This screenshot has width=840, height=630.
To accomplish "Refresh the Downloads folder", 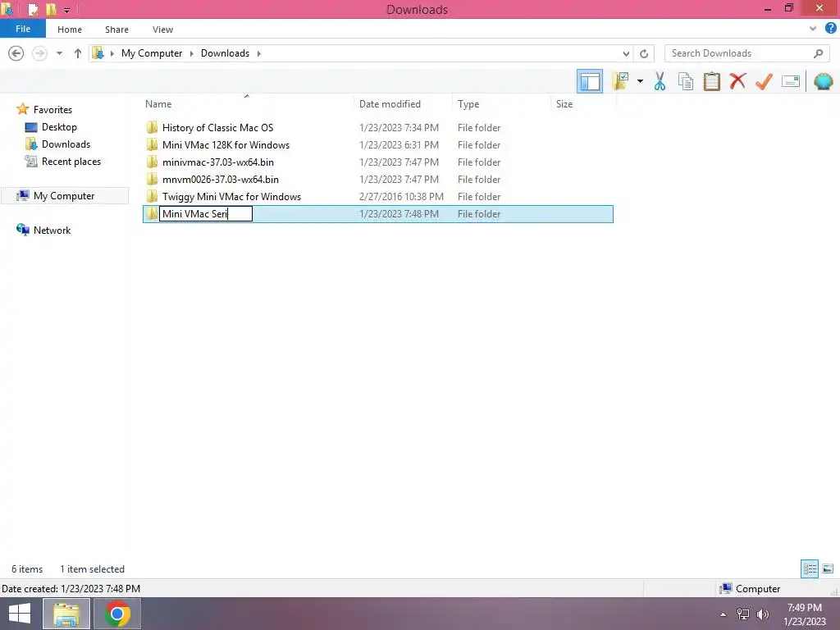I will coord(644,53).
